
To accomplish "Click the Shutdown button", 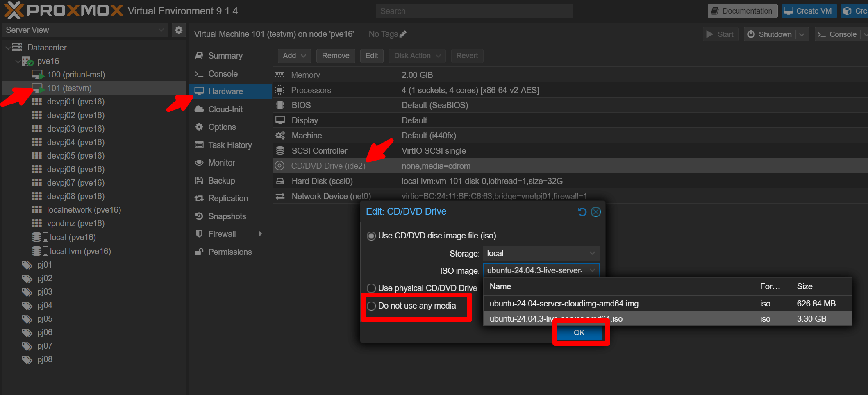I will (769, 34).
